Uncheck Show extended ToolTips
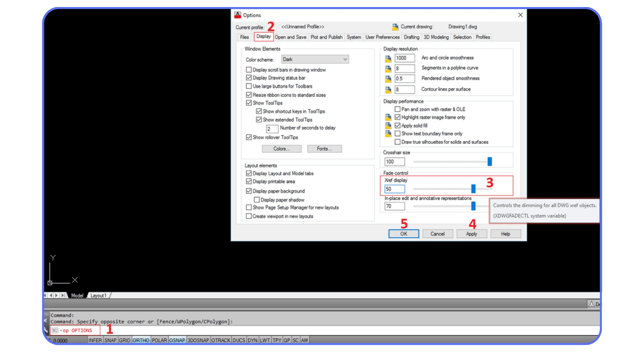Viewport: 644px width, 352px height. coord(259,120)
